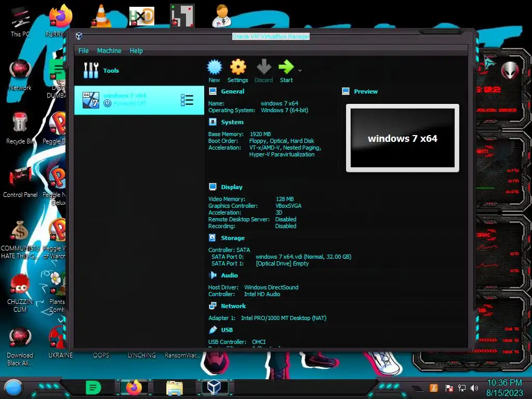Open the windows 7 x64 machine menu icon
Screen dimensions: 532x399
(x=187, y=100)
